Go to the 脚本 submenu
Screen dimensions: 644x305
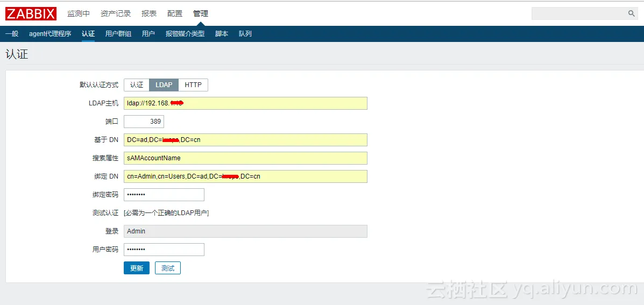[x=222, y=34]
